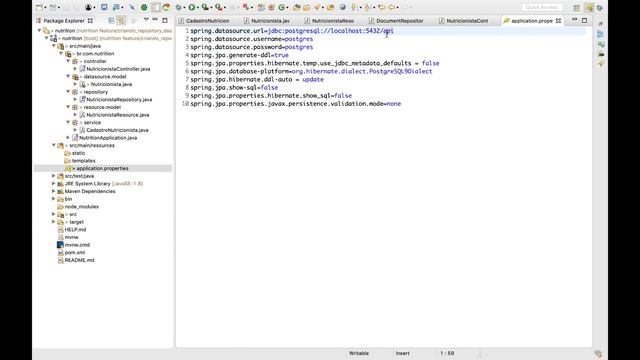Go back to previous edit location arrow
Viewport: 640px width, 360px height.
tap(382, 7)
